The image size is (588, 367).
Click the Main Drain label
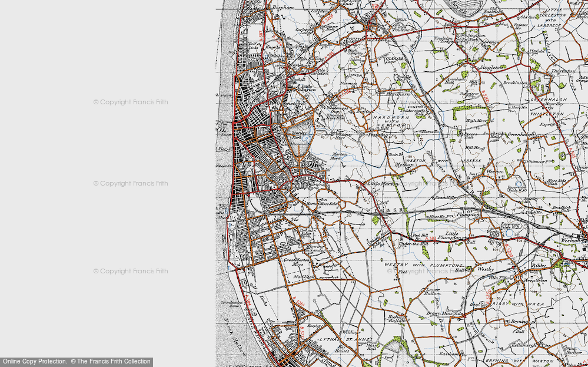pyautogui.click(x=439, y=314)
